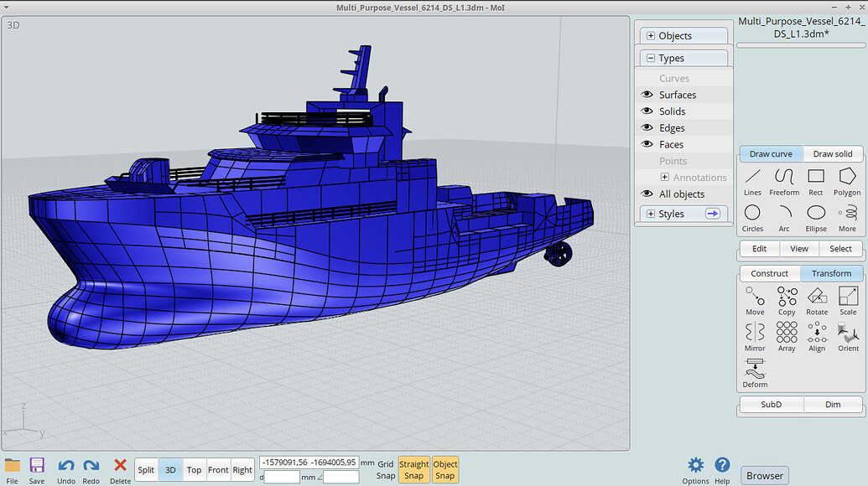Hide Solids using its eye icon
This screenshot has width=868, height=486.
pyautogui.click(x=647, y=111)
